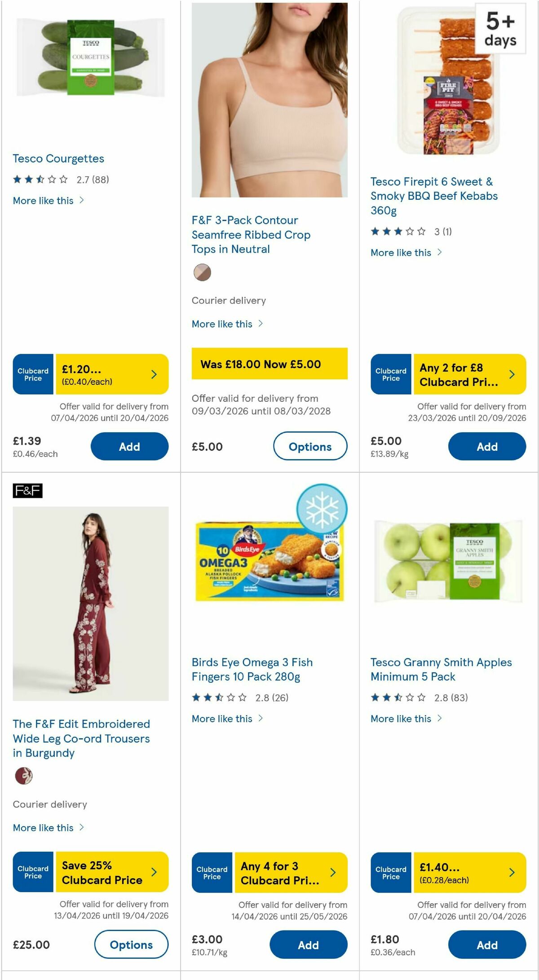
Task: Add Tesco Courgettes to the basket
Action: pyautogui.click(x=130, y=446)
